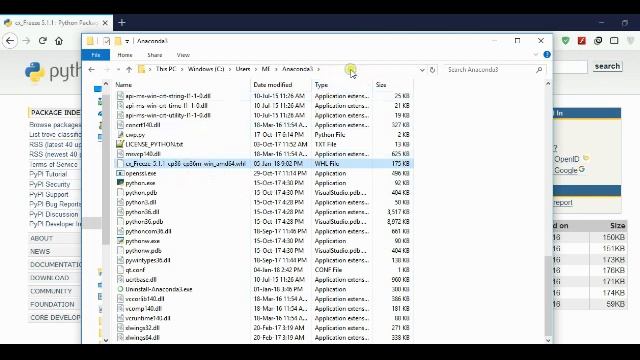
Task: Click the Explorer title bar folder icon
Action: click(90, 41)
